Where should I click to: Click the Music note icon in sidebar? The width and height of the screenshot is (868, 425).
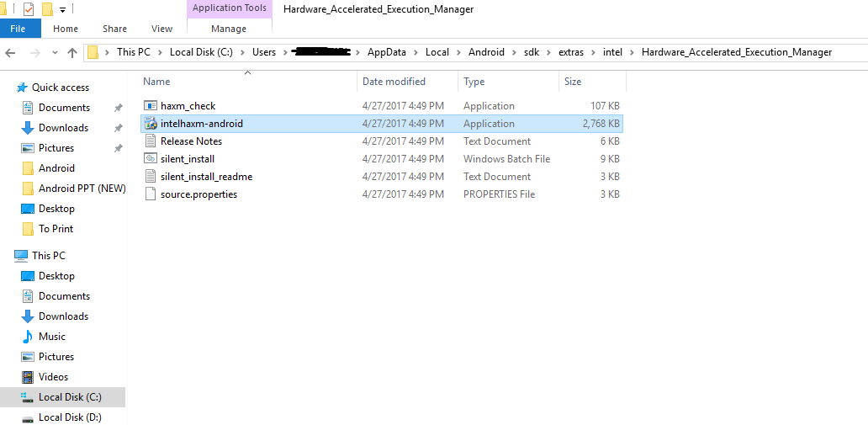click(x=28, y=337)
